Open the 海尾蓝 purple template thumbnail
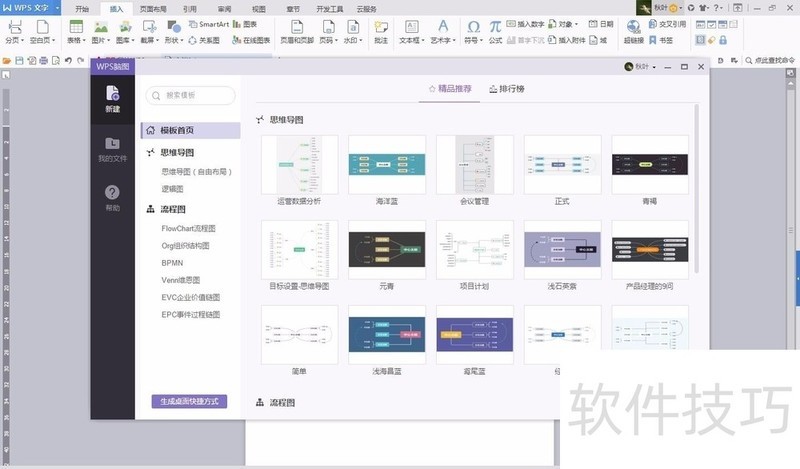The width and height of the screenshot is (800, 469). [474, 335]
